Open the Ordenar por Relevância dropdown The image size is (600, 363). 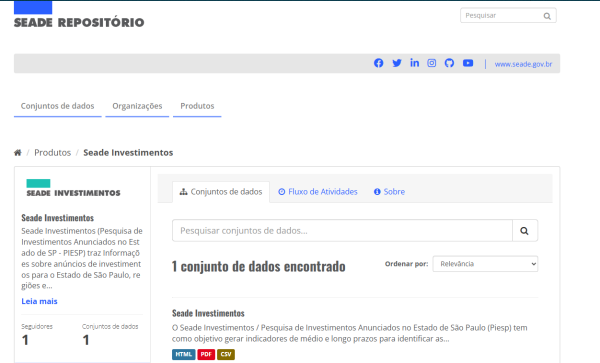[485, 264]
